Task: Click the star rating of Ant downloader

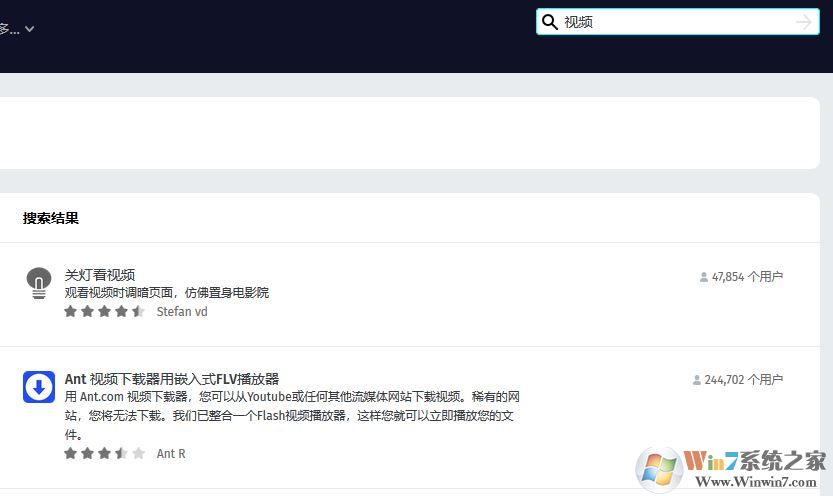Action: pos(104,454)
